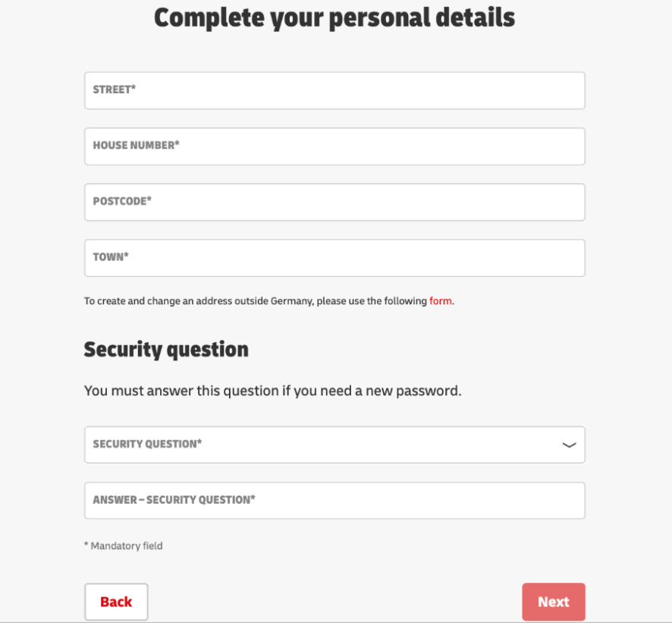672x623 pixels.
Task: Click the 'address outside Germany' notice text
Action: coord(269,301)
